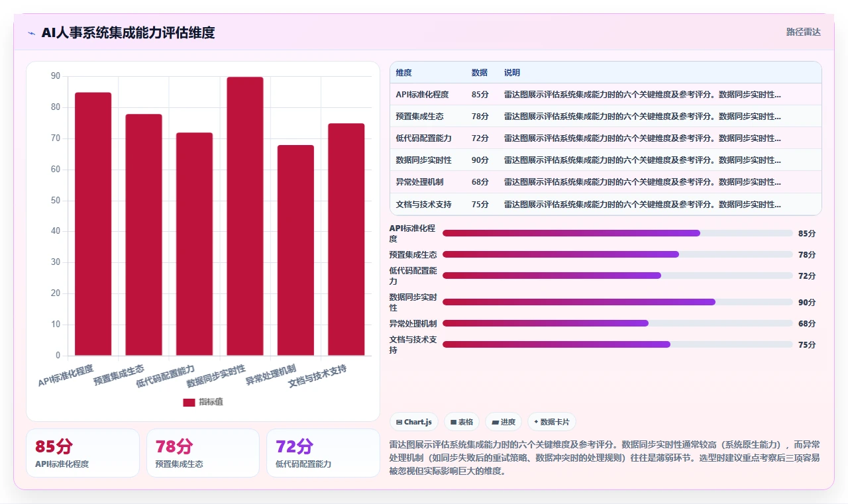Click the 异常处理机制 progress bar

pos(617,323)
